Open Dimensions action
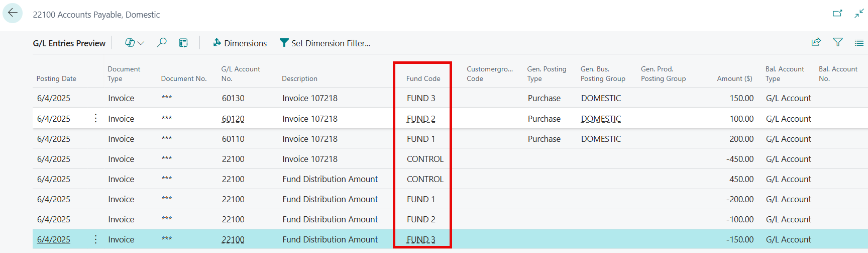Screen dimensions: 868x253 [240, 43]
